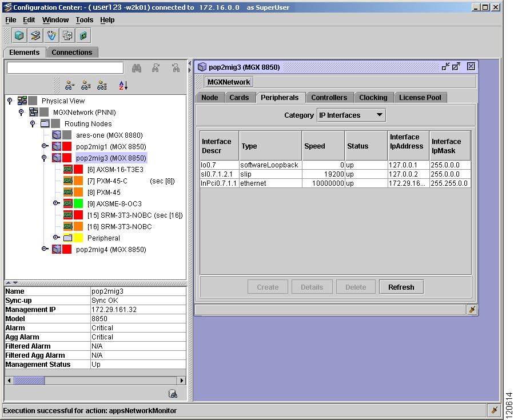The height and width of the screenshot is (420, 514).
Task: Select the sl0.7.1.2.1 interface row
Action: (336, 174)
